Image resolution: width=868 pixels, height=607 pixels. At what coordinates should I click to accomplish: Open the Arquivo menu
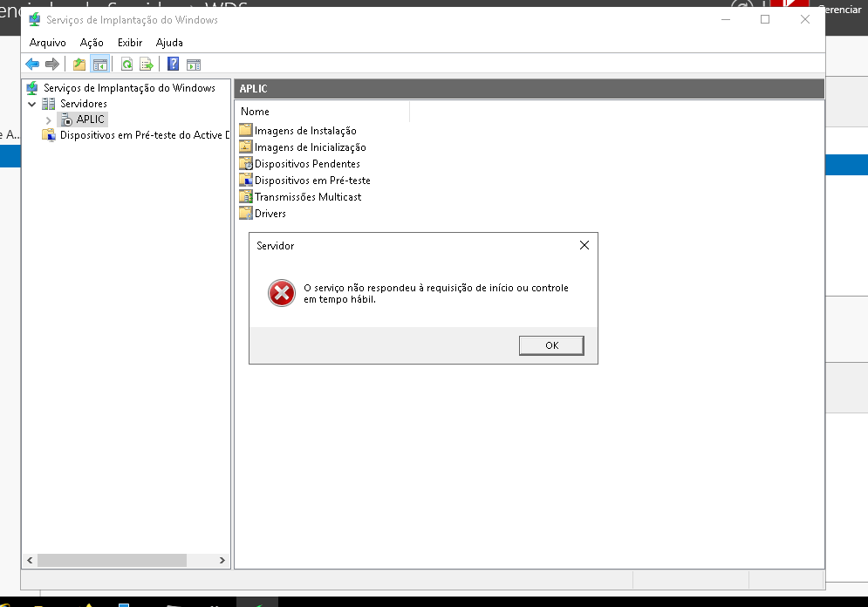pyautogui.click(x=48, y=43)
